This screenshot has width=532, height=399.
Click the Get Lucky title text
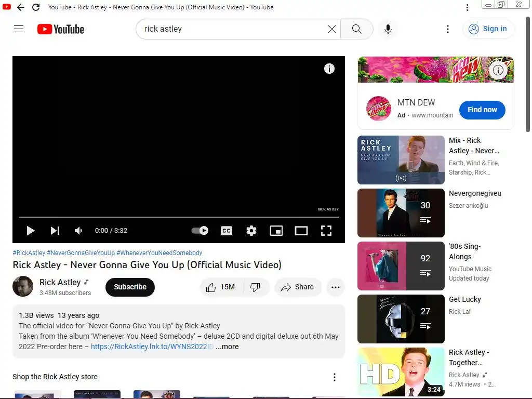point(465,299)
